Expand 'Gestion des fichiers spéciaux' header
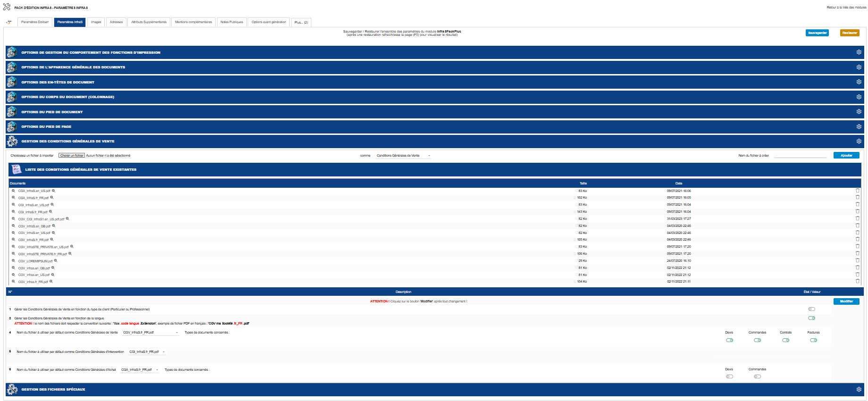 [x=434, y=389]
